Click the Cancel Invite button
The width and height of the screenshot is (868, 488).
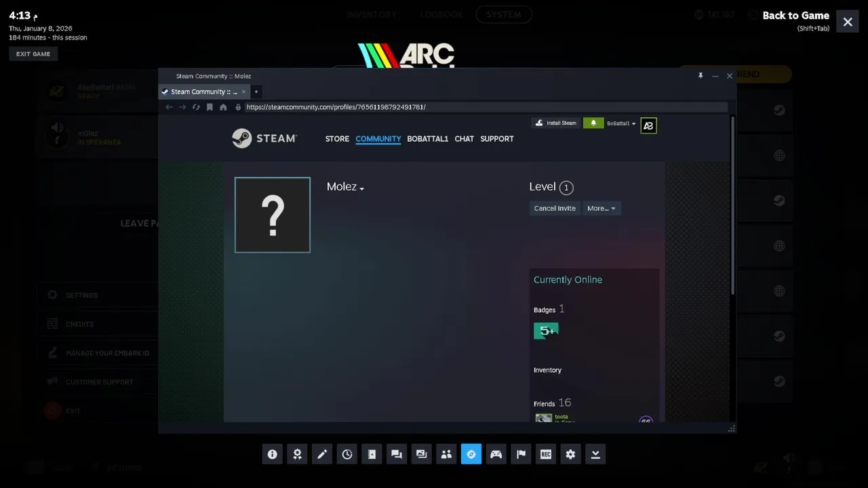[x=555, y=208]
